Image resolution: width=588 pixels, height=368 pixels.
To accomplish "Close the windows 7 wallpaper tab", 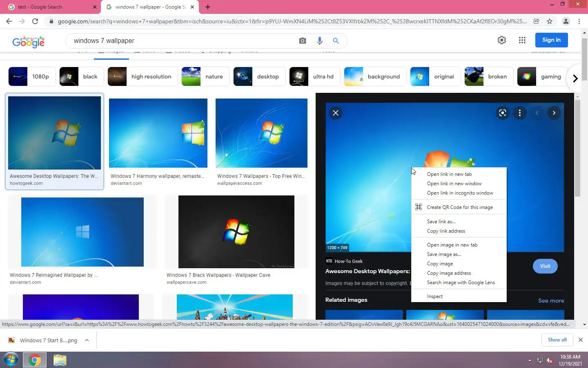I will [192, 7].
